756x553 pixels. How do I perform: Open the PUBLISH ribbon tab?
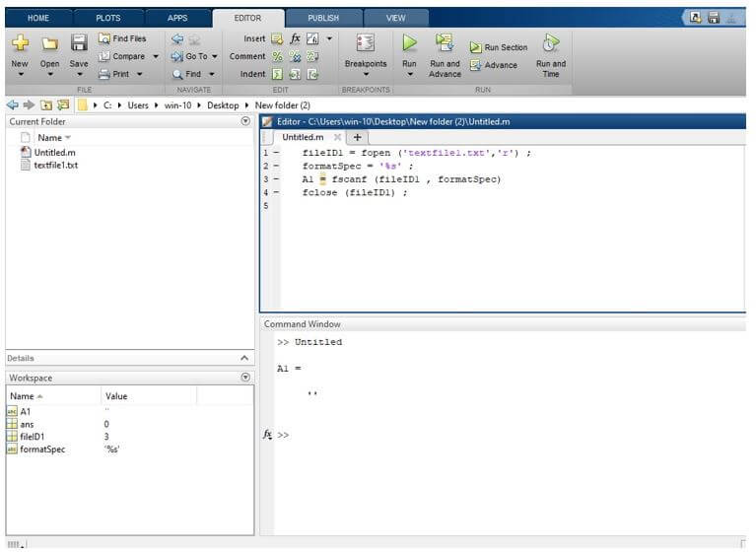tap(323, 18)
